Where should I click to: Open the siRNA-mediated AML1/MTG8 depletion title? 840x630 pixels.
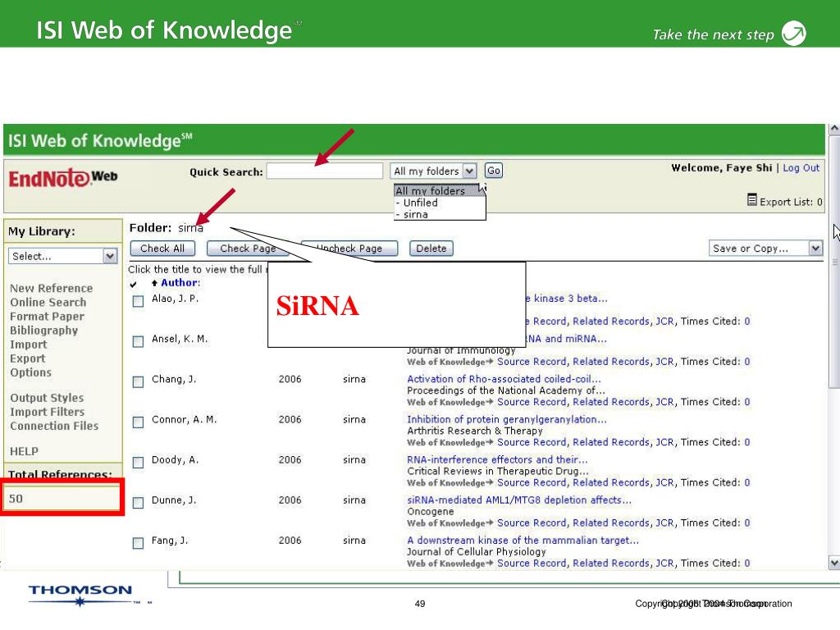click(x=519, y=500)
